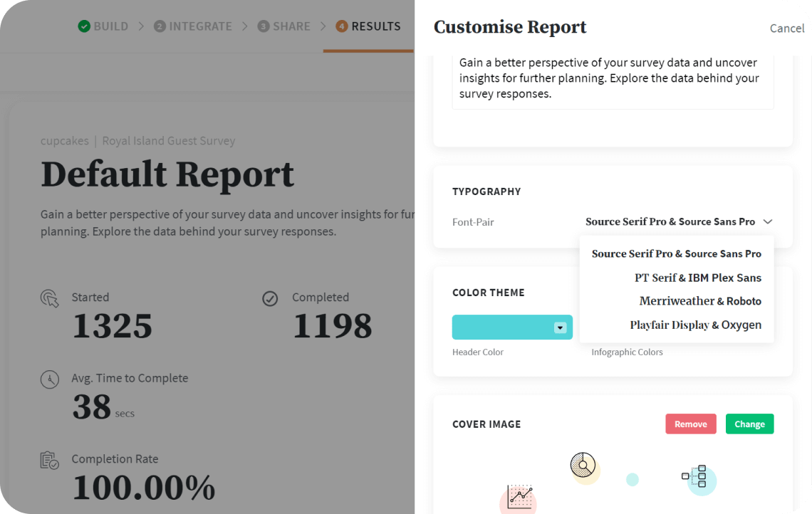The height and width of the screenshot is (514, 812).
Task: Click the line graph graphic on cover image
Action: click(520, 498)
